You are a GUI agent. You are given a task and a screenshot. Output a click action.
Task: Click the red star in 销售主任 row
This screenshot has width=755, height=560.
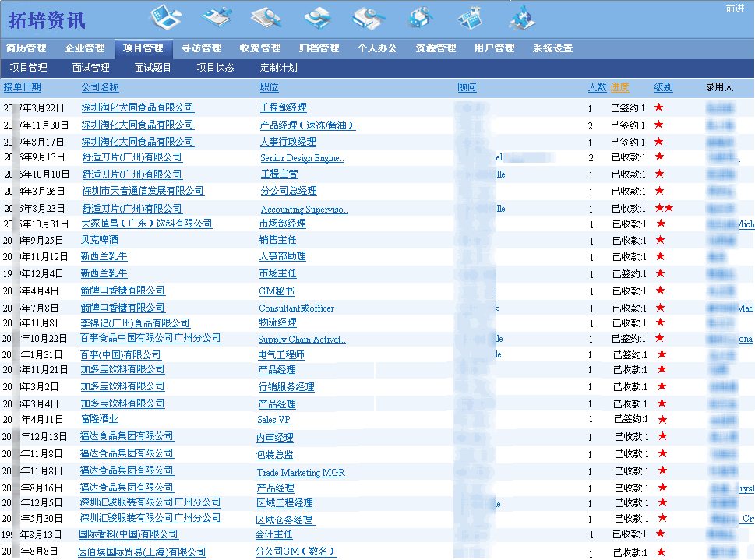pyautogui.click(x=660, y=239)
